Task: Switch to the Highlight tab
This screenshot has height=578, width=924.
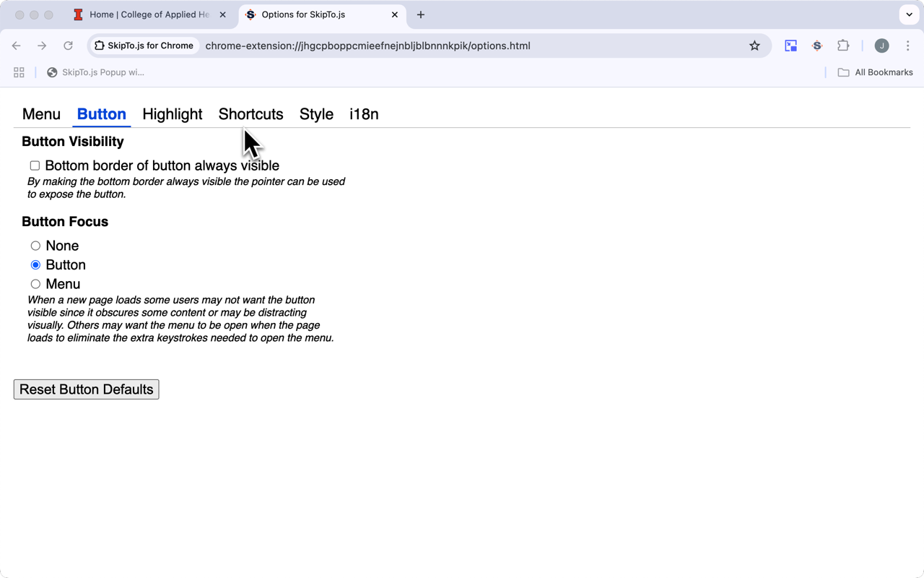Action: tap(172, 114)
